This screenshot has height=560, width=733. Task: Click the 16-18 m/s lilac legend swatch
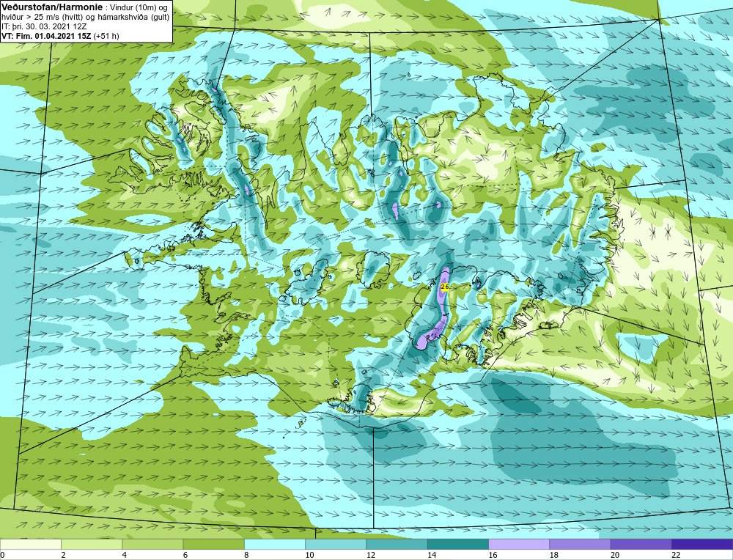pyautogui.click(x=519, y=544)
